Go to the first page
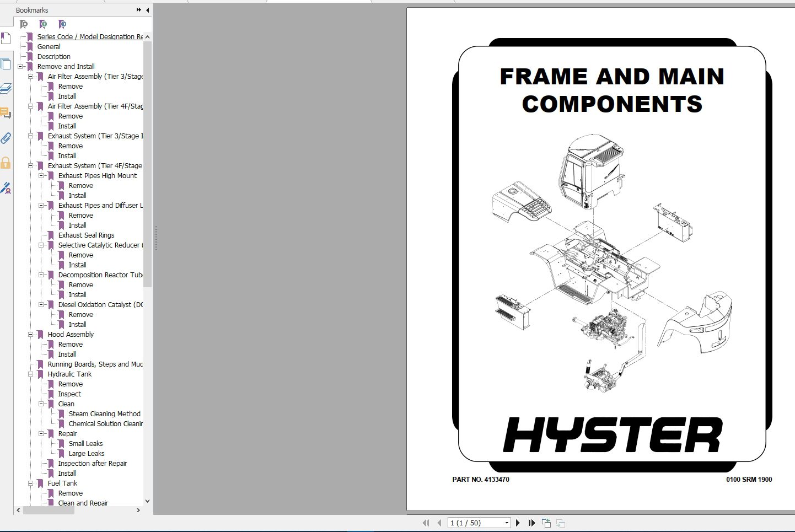Image resolution: width=795 pixels, height=532 pixels. [x=426, y=523]
